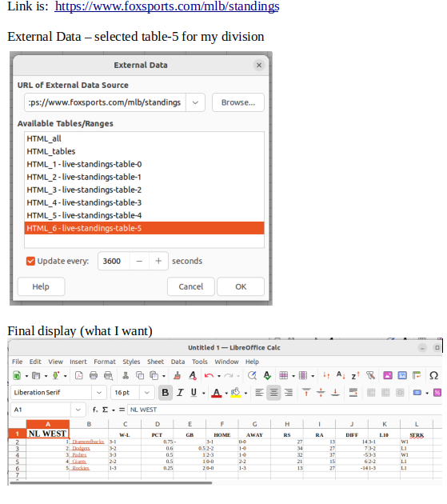Click the Clear Direct Formatting icon
447x504 pixels.
click(x=193, y=375)
